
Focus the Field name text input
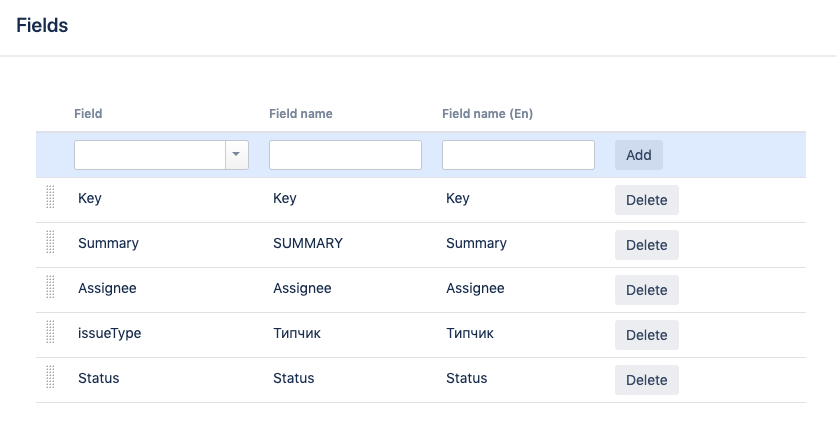pos(345,155)
